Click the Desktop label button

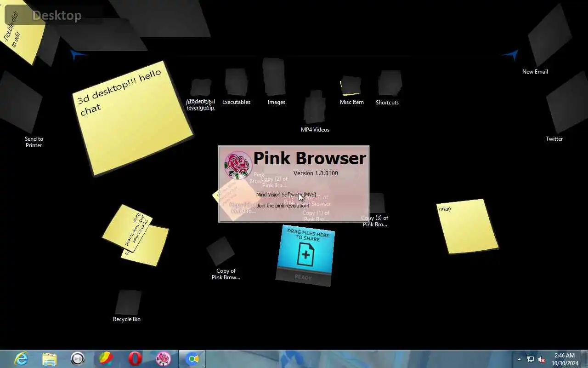pyautogui.click(x=44, y=15)
